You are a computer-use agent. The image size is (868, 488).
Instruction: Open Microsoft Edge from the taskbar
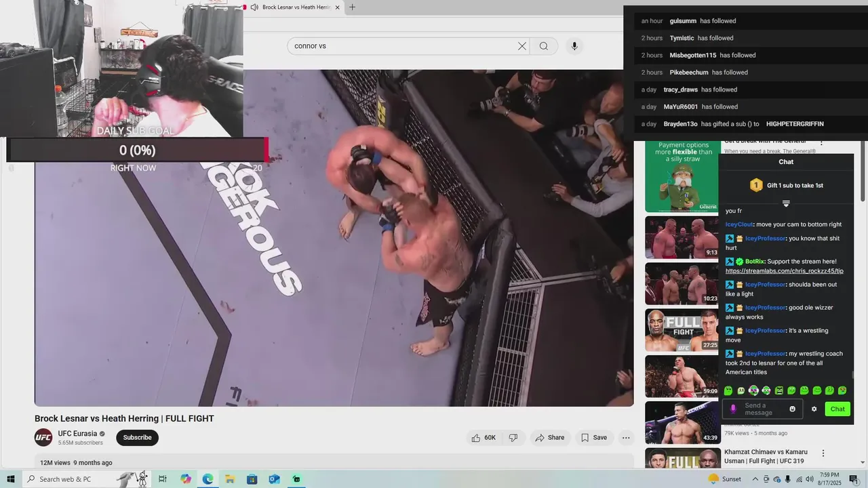[x=208, y=479]
